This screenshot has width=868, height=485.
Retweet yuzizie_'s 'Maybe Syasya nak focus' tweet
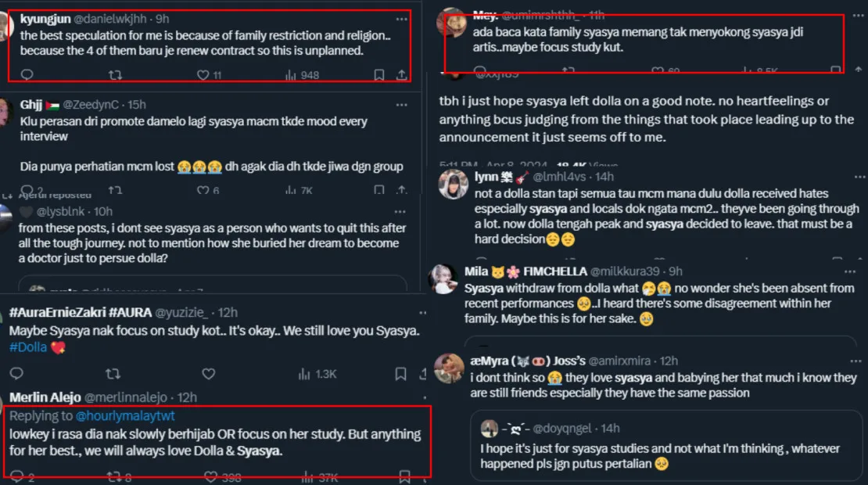coord(114,374)
